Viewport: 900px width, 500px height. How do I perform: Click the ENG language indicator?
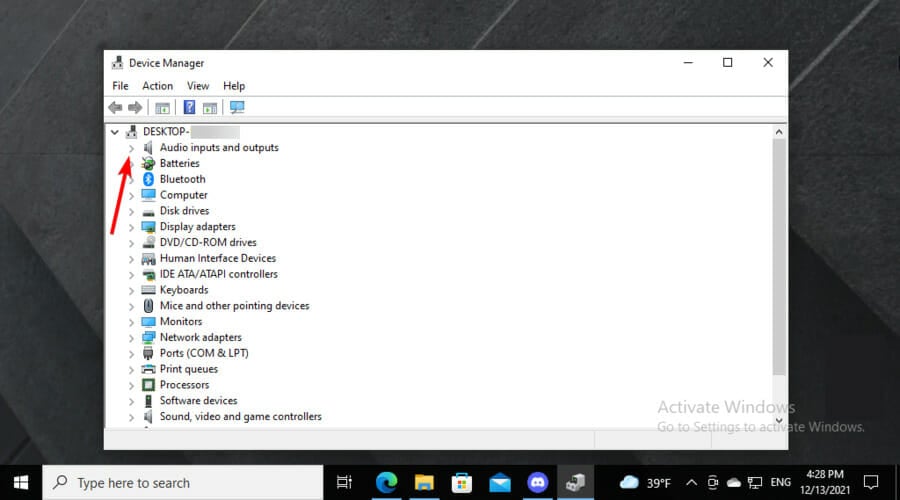[x=781, y=483]
